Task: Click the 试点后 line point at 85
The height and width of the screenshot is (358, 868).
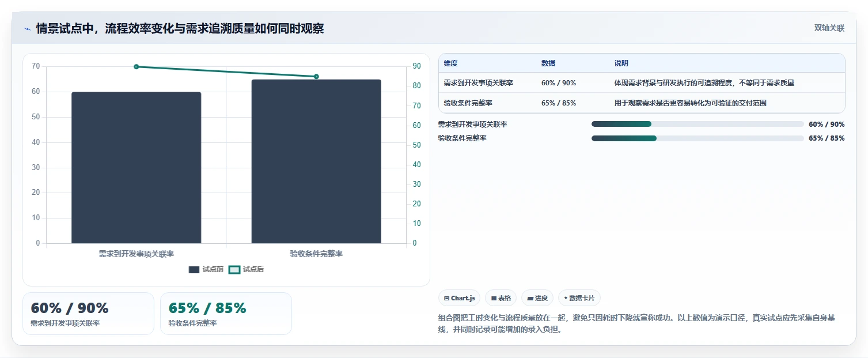Action: click(x=316, y=77)
